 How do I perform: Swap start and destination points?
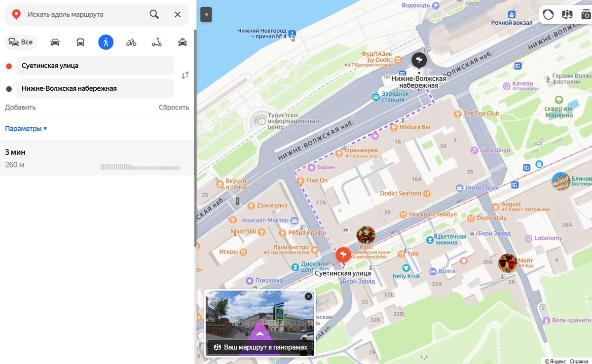[x=185, y=75]
